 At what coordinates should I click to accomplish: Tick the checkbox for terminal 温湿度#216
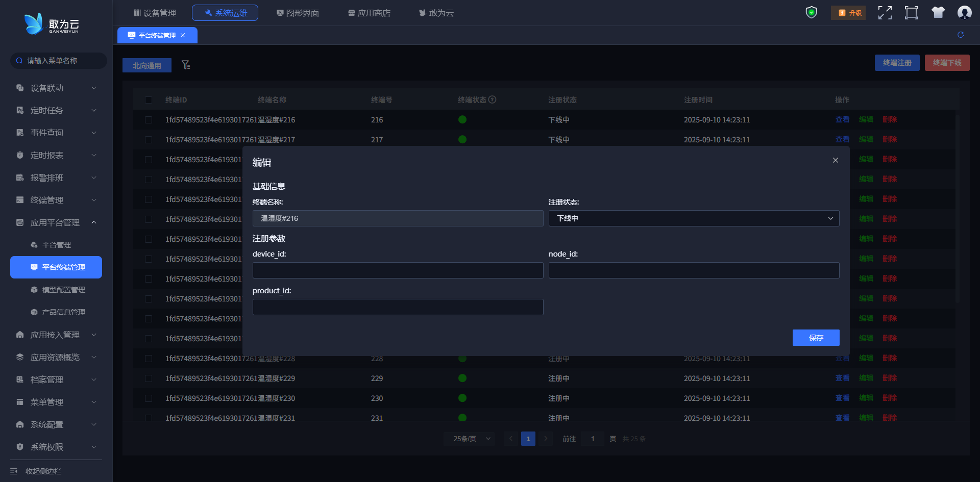[149, 120]
